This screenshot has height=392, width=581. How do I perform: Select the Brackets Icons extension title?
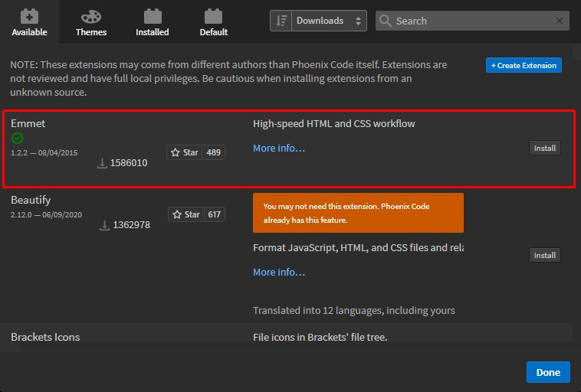coord(45,337)
